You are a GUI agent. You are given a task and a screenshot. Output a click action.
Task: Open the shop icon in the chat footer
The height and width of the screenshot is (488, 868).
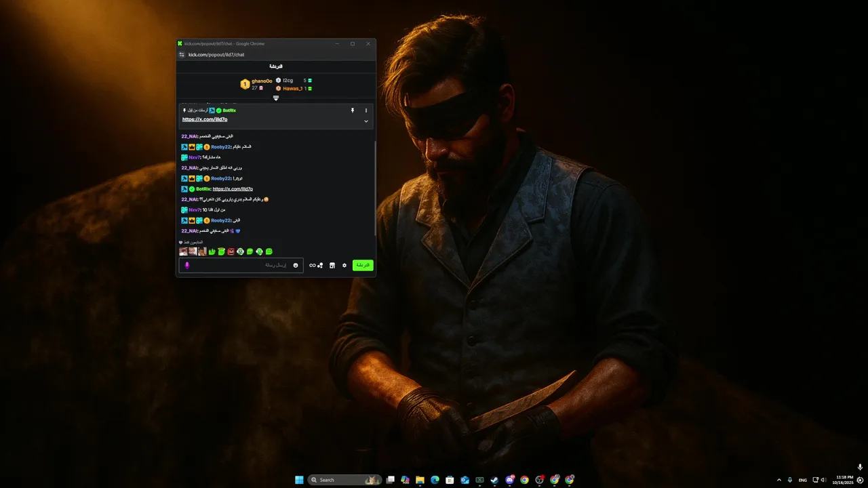point(332,265)
